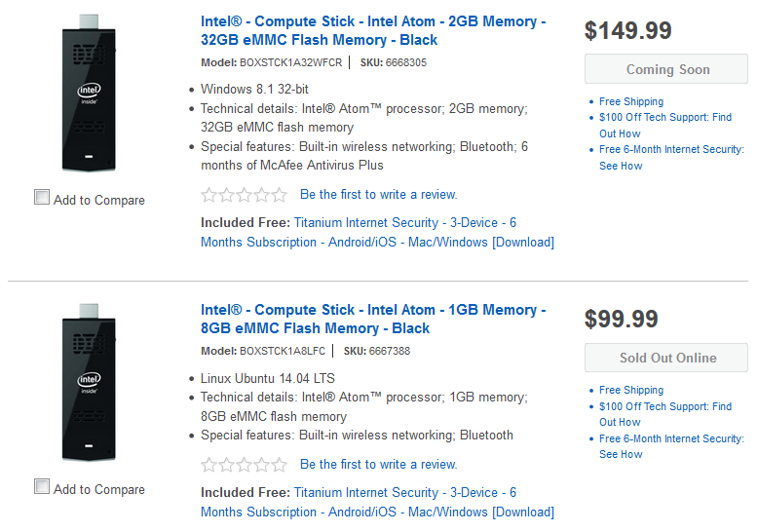
Task: Click Free Shipping link under the $99.99 price
Action: click(x=631, y=390)
